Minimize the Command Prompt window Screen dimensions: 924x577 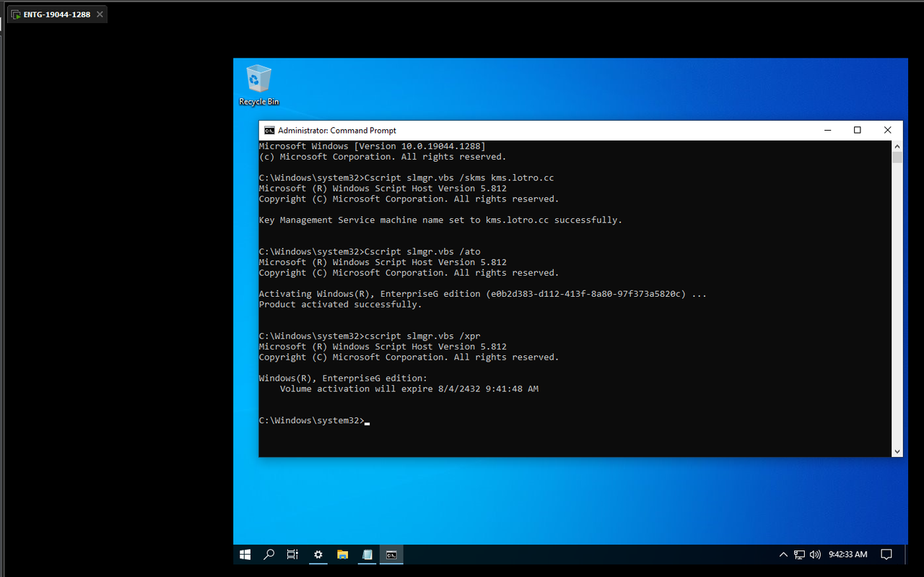point(827,131)
